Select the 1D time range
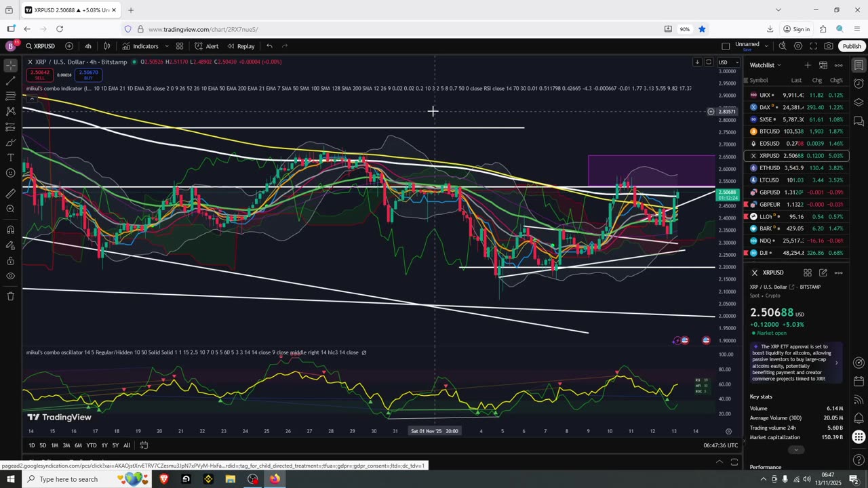 (31, 445)
